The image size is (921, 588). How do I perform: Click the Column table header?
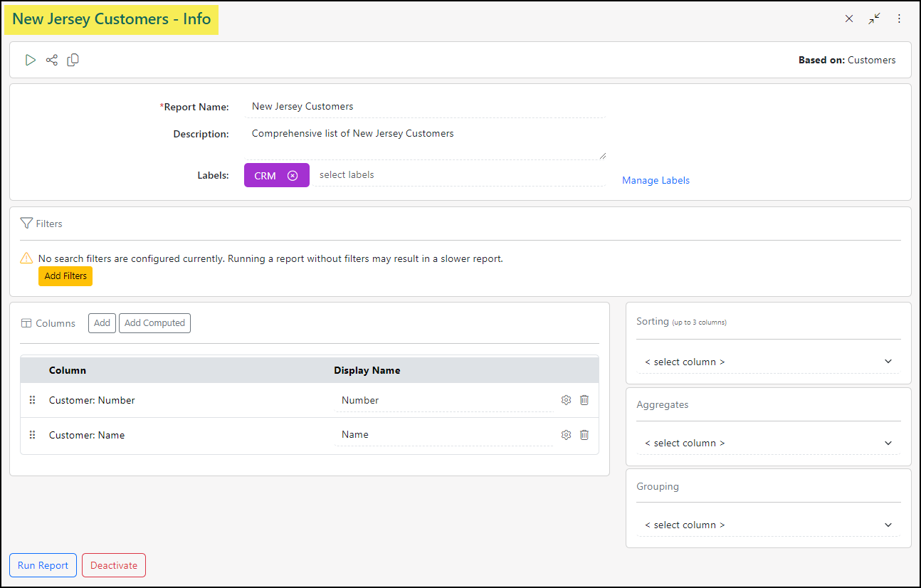68,370
